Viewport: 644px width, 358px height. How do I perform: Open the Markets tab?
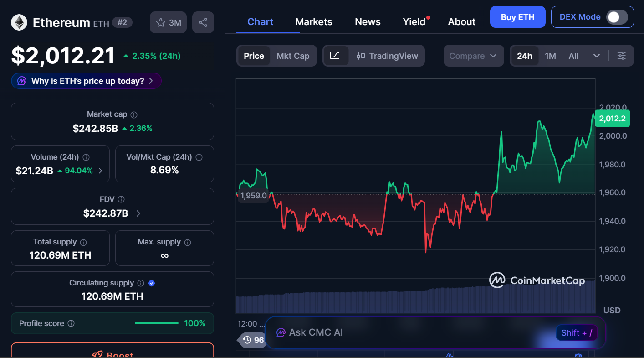[314, 22]
